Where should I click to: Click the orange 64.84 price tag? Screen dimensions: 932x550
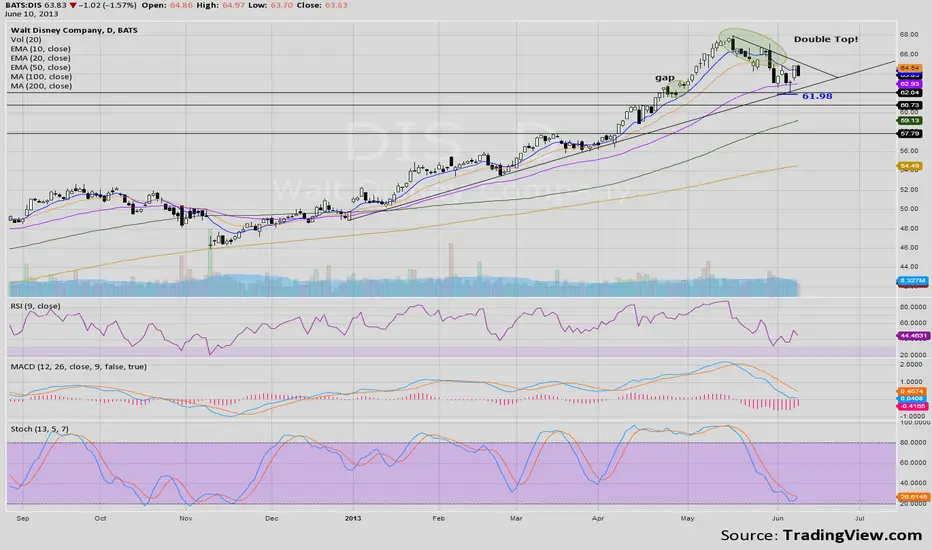coord(909,68)
